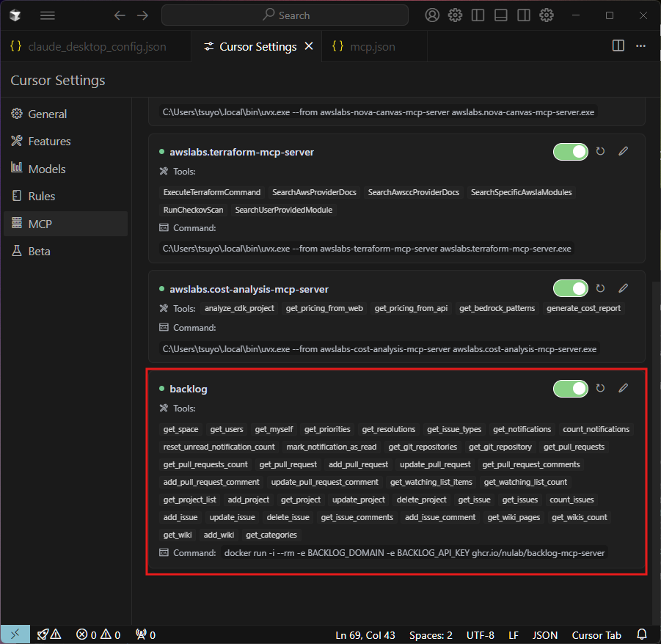Turn off the awslabs.terraform-mcp-server
Screen dimensions: 661x644
[x=570, y=151]
